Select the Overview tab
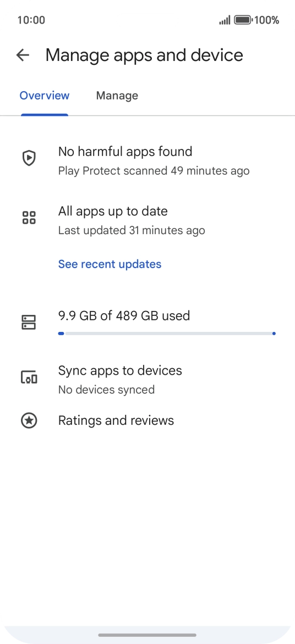This screenshot has width=295, height=644. tap(45, 96)
